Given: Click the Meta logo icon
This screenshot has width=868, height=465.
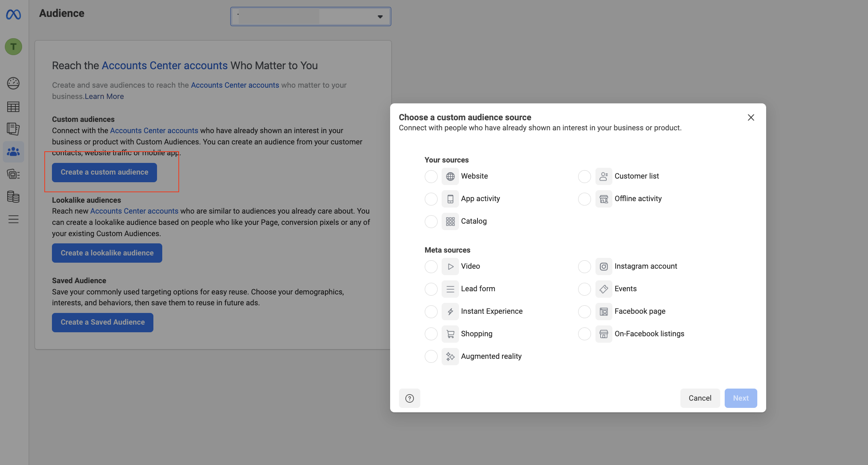Looking at the screenshot, I should pos(13,14).
